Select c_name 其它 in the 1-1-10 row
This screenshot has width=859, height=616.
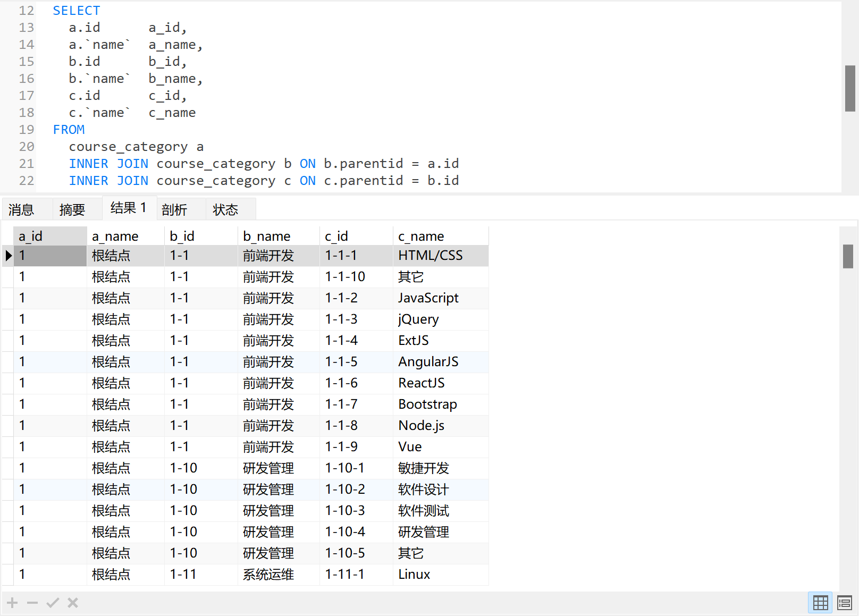(441, 277)
